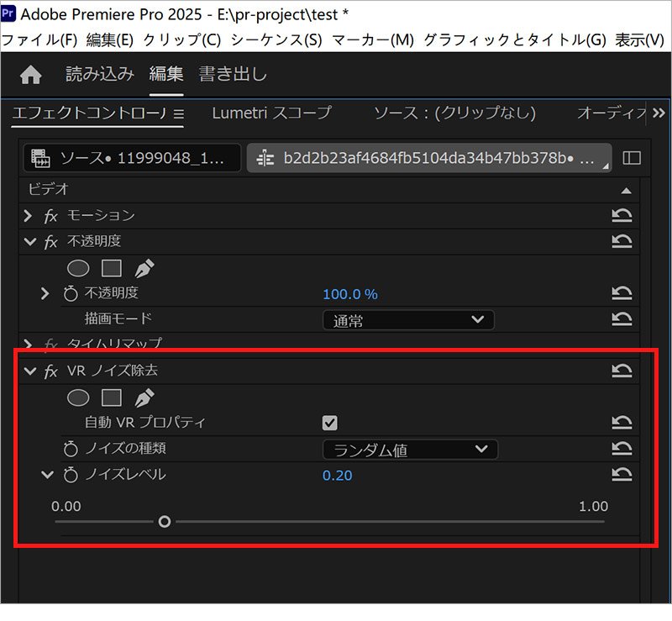Click the 描画モード label text
This screenshot has height=621, width=672.
tap(118, 318)
